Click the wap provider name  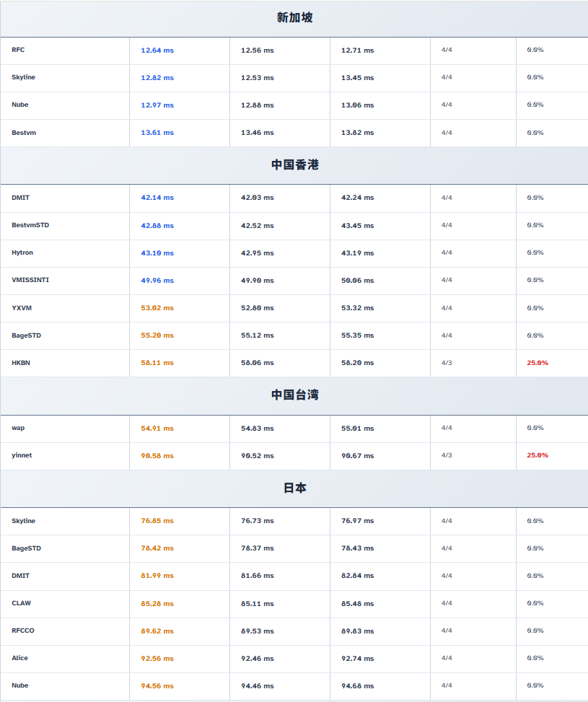coord(18,428)
